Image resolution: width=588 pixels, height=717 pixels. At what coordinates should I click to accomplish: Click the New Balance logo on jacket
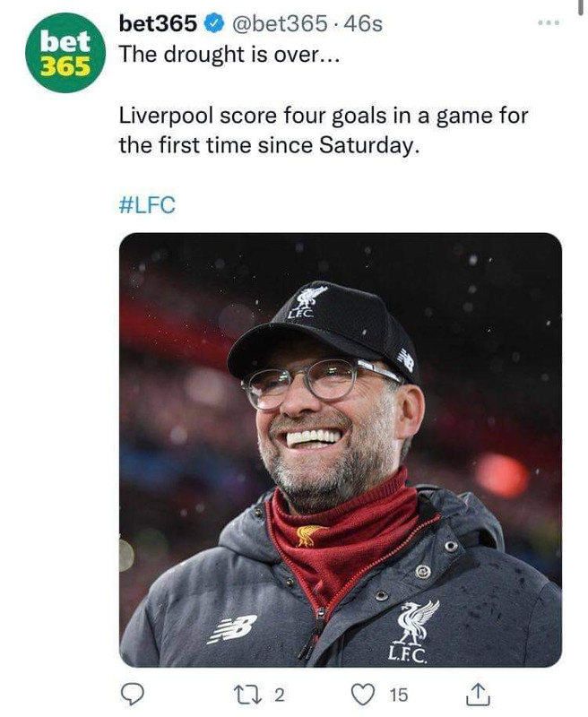click(x=232, y=629)
